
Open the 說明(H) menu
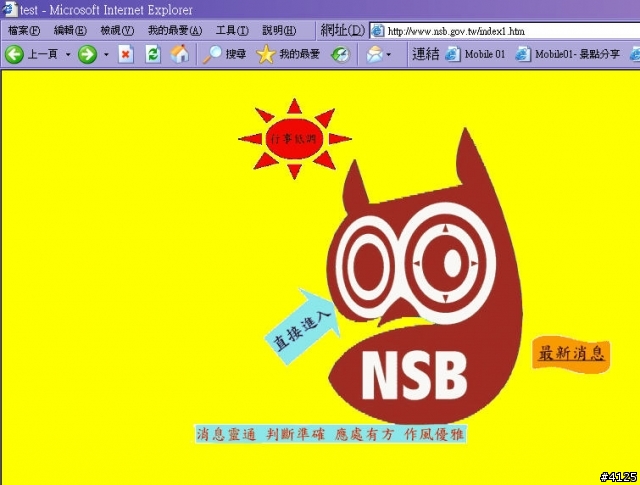[x=279, y=31]
